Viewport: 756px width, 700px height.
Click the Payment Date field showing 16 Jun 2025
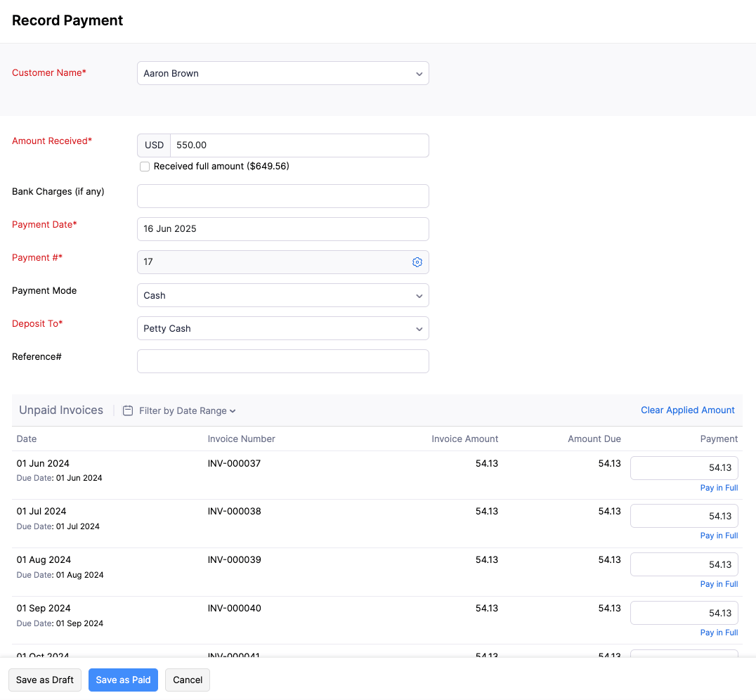(283, 228)
